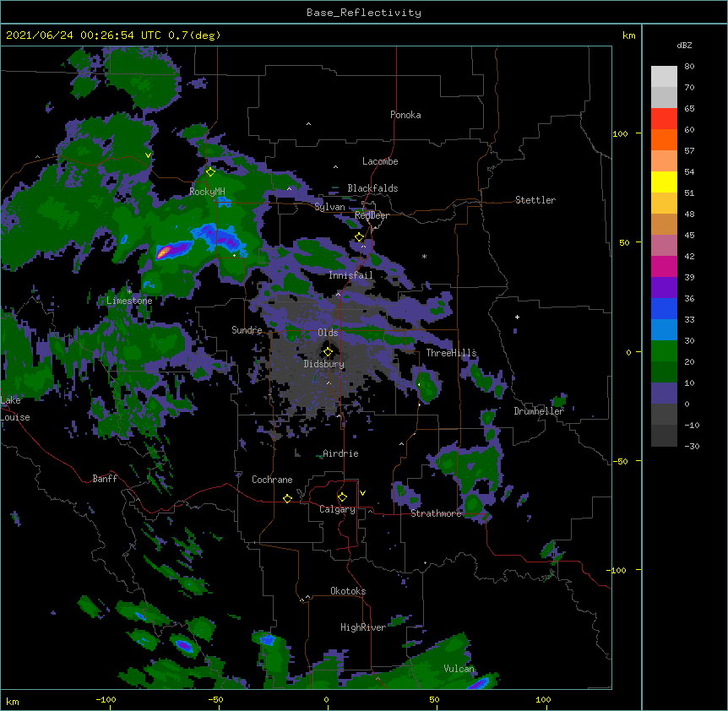728x711 pixels.
Task: Click the Innisfail city label
Action: pyautogui.click(x=350, y=275)
